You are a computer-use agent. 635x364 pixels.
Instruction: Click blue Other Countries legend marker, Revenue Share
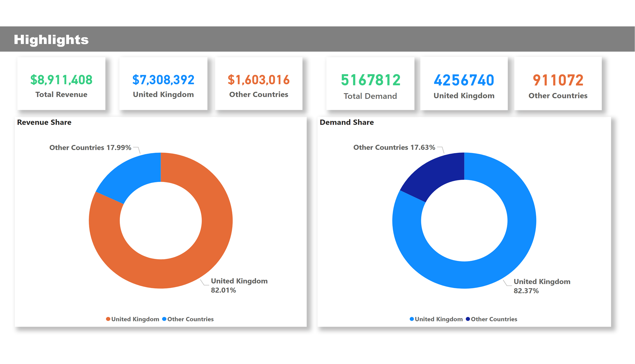(x=164, y=319)
